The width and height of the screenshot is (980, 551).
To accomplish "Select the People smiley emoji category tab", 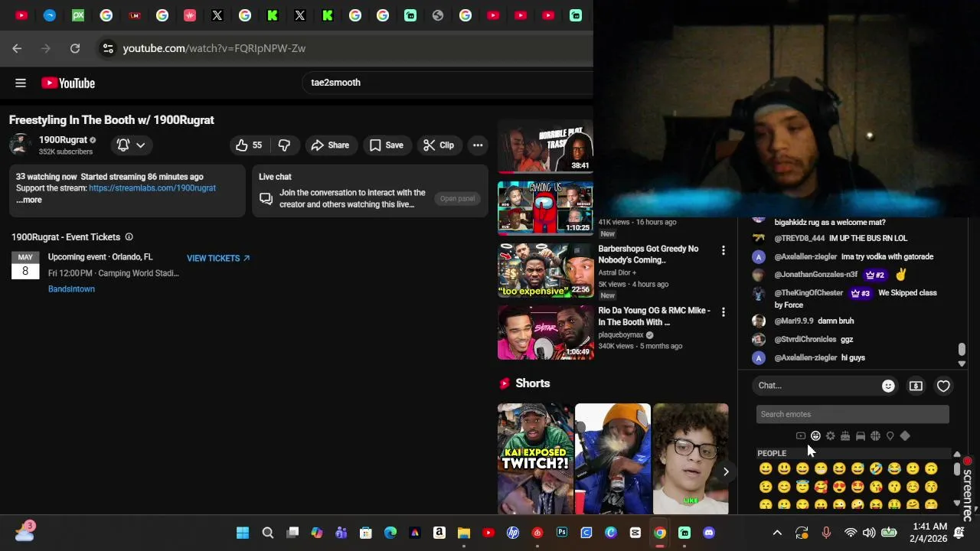I will [x=815, y=436].
